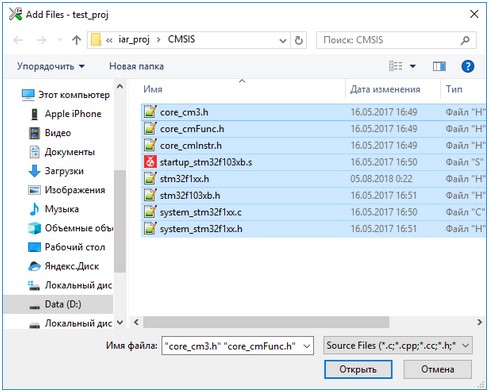Open view options dropdown arrow
The width and height of the screenshot is (490, 392).
(x=413, y=66)
